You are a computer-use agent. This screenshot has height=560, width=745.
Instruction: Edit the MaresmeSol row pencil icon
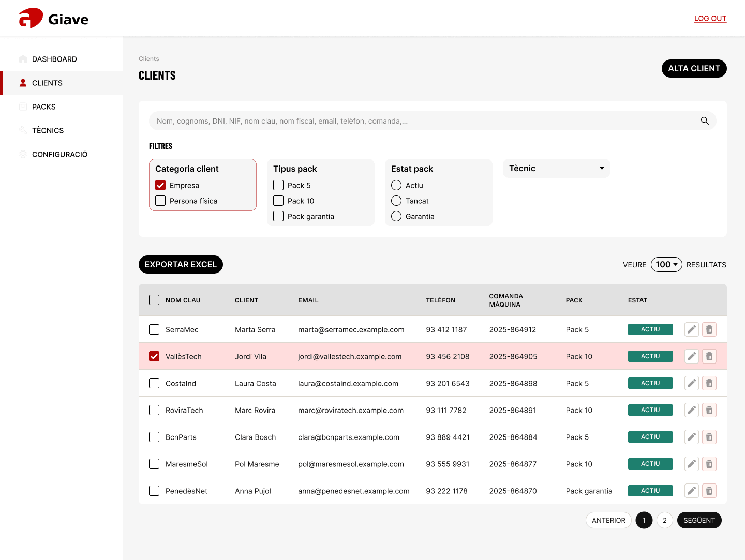[692, 464]
